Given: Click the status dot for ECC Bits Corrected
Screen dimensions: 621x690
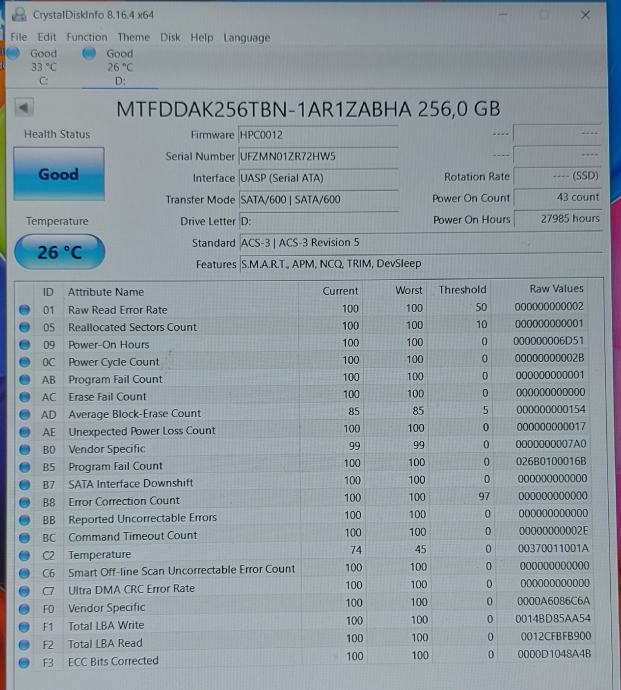Looking at the screenshot, I should tap(25, 662).
